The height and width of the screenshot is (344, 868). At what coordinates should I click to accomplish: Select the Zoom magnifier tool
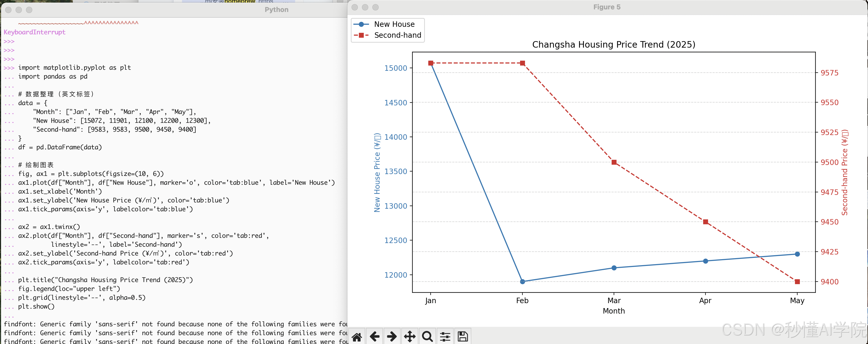click(427, 336)
